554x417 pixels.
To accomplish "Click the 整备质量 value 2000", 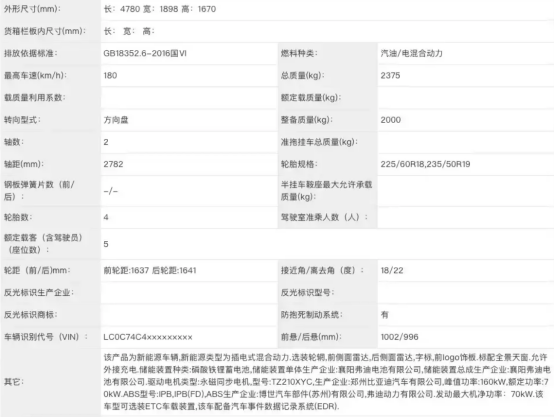I will 390,120.
